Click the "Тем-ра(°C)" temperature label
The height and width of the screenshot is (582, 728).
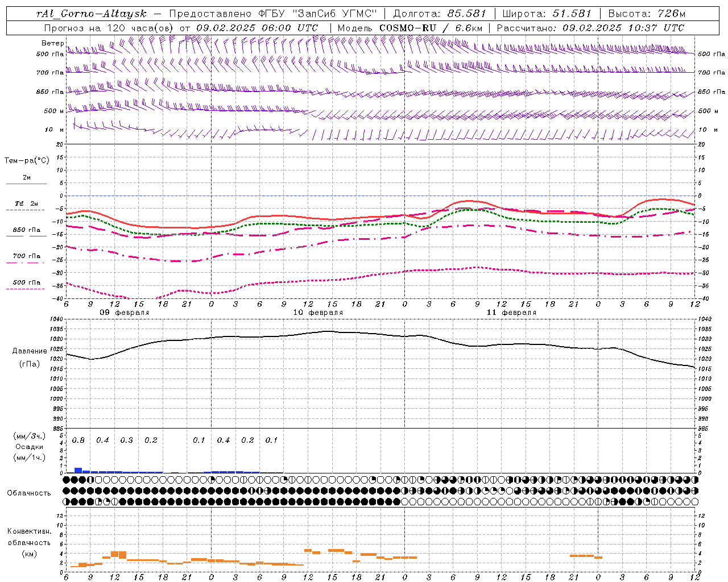click(x=27, y=161)
